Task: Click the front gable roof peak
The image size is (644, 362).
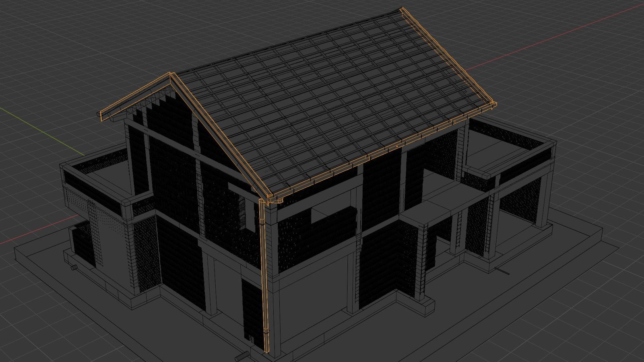Action: (x=171, y=75)
